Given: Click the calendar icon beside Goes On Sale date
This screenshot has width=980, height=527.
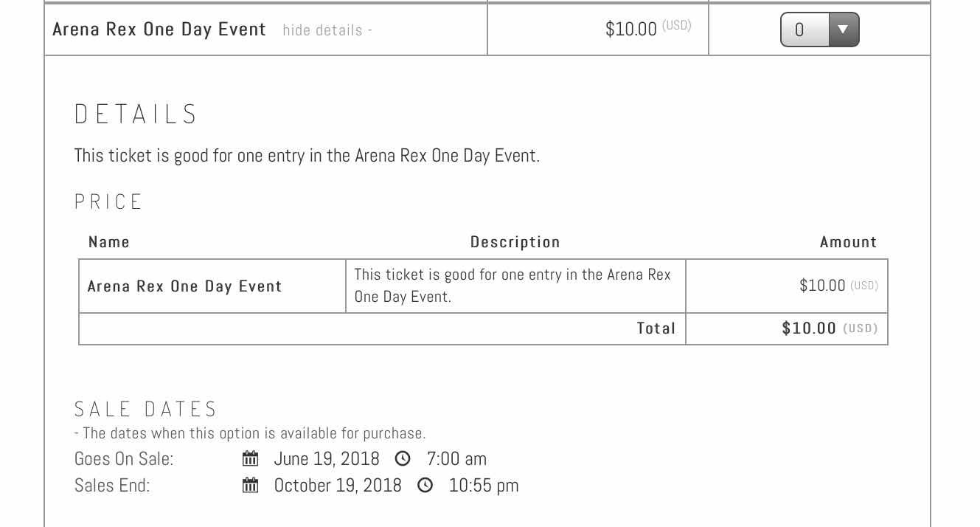Looking at the screenshot, I should (x=251, y=459).
